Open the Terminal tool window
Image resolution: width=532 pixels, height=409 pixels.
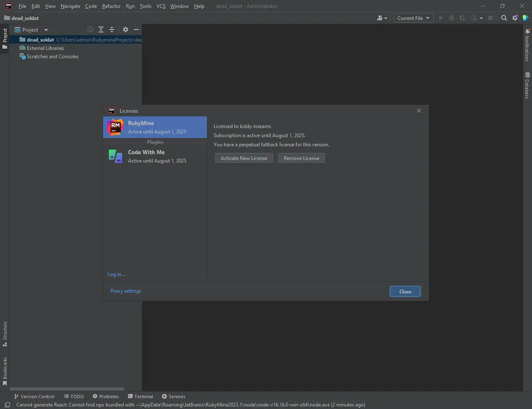click(x=140, y=396)
